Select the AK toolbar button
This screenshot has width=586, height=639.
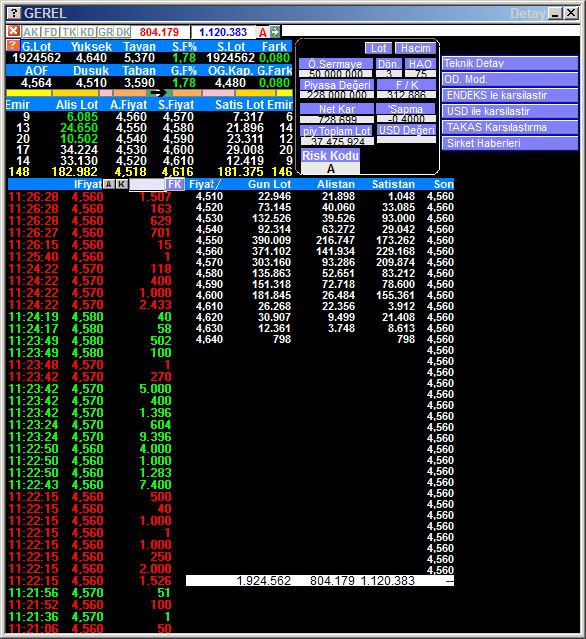(x=31, y=32)
